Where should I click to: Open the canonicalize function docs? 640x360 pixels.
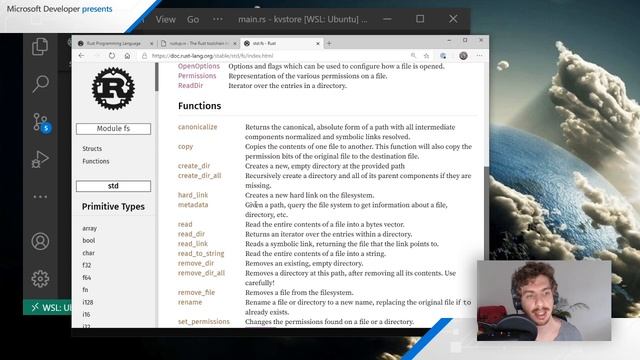(x=198, y=127)
